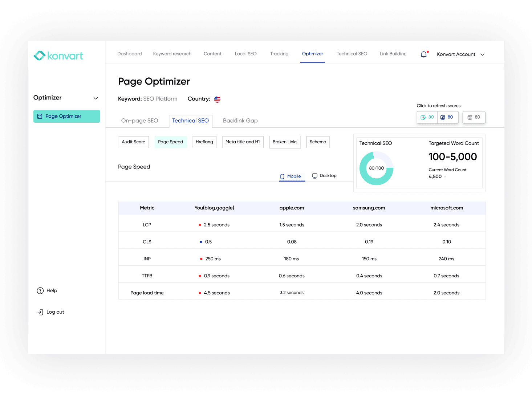Screen dimensions: 532x395
Task: Refresh the blue technical SEO score
Action: tap(448, 117)
